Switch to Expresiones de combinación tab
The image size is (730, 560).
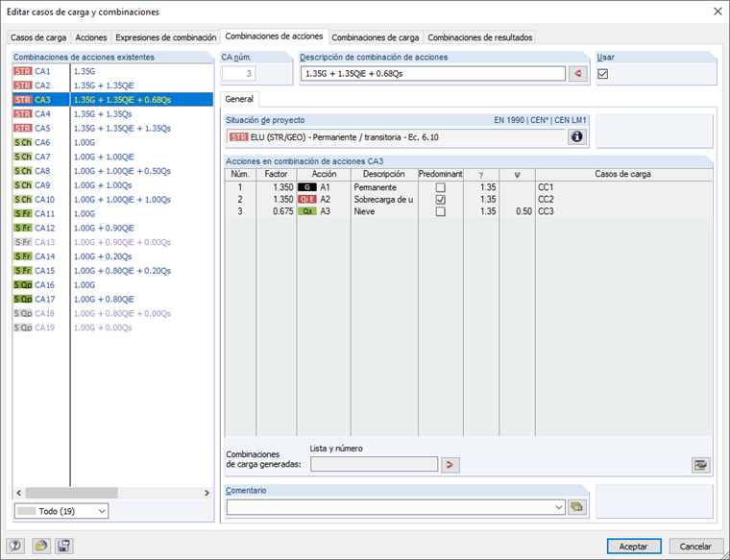[166, 37]
